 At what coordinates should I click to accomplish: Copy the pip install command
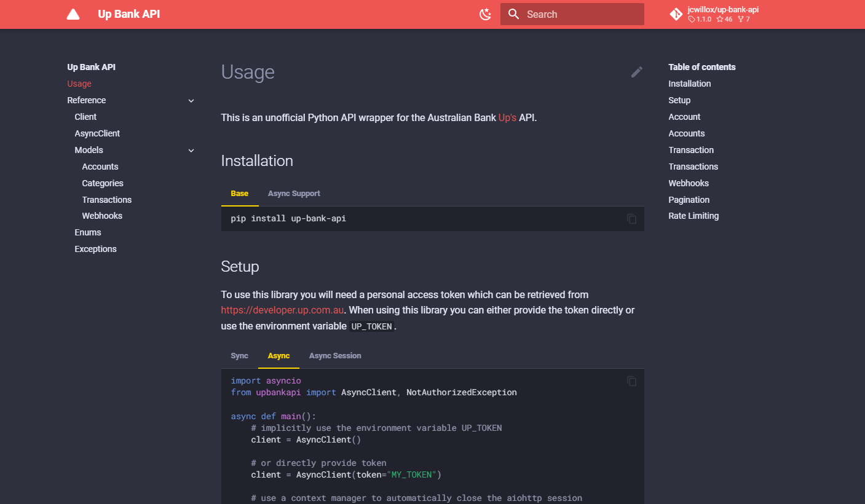631,219
